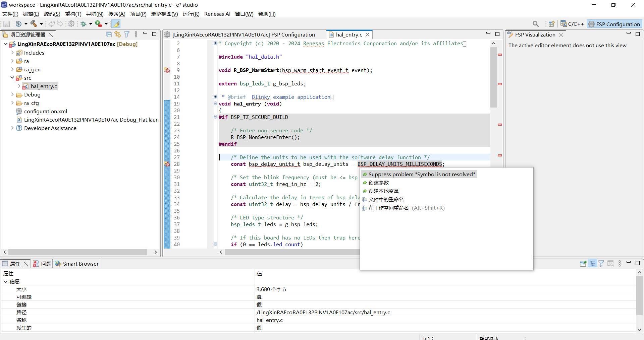Open the Renesas AI menu

click(217, 14)
